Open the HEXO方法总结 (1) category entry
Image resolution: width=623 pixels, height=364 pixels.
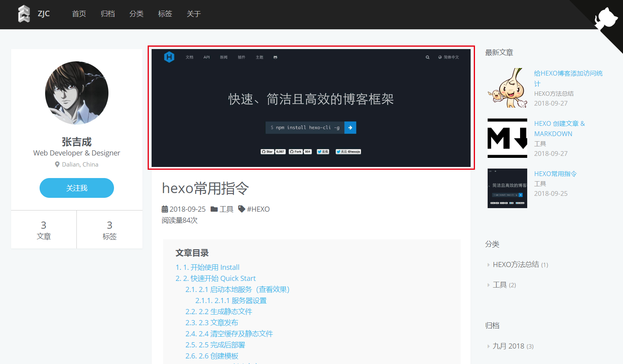pyautogui.click(x=520, y=264)
